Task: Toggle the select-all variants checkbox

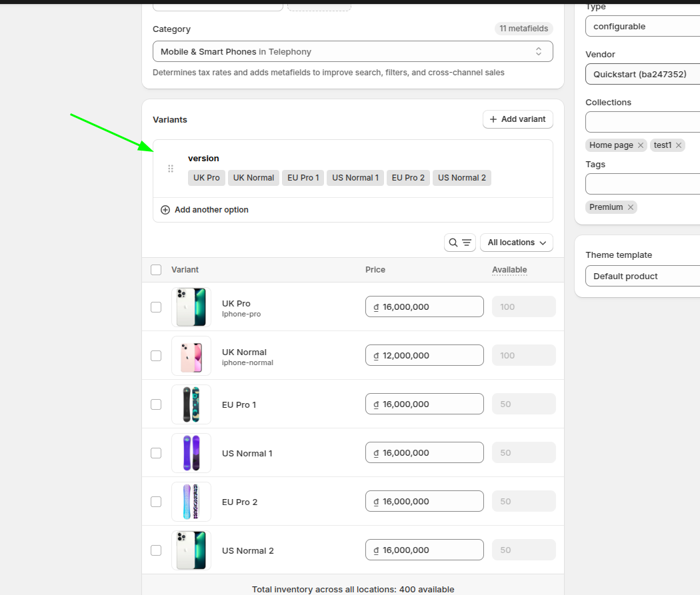Action: 156,270
